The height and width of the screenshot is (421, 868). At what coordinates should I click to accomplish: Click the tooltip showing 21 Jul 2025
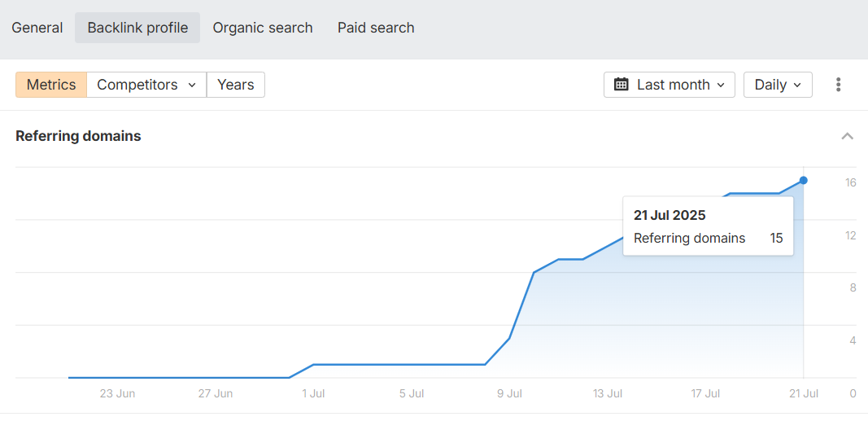coord(708,226)
